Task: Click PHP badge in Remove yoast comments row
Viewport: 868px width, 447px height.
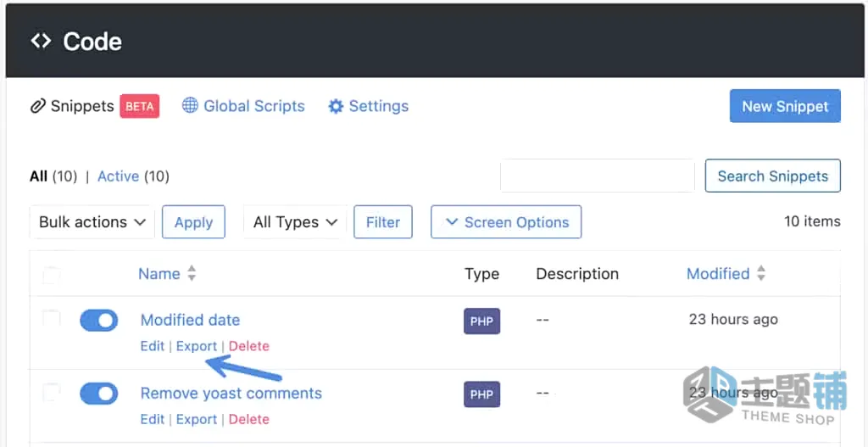Action: (481, 394)
